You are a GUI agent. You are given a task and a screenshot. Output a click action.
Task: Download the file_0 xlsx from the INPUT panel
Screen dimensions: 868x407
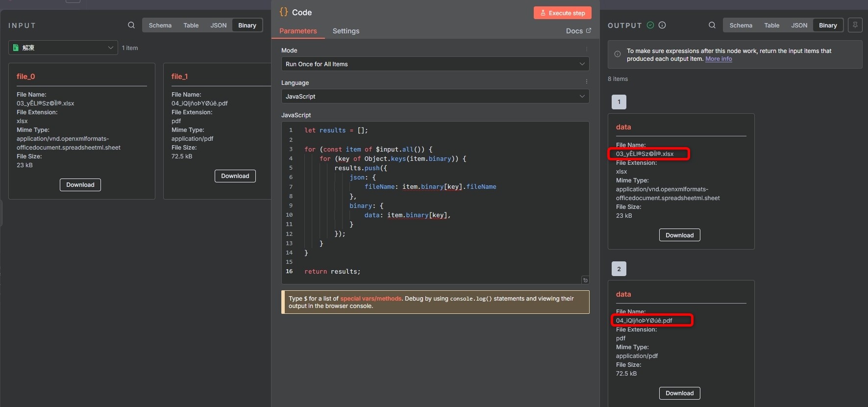click(x=80, y=185)
